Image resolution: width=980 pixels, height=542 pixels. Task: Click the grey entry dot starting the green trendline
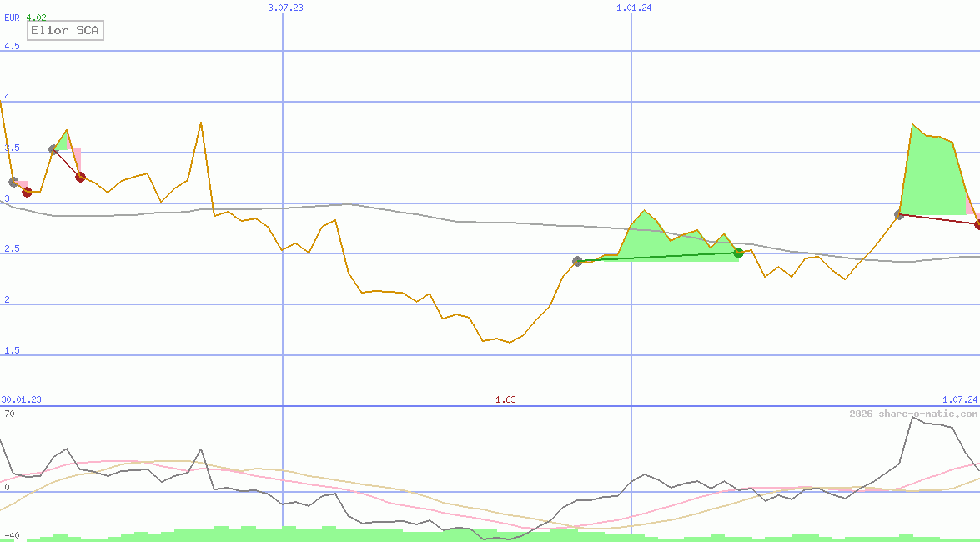coord(577,261)
